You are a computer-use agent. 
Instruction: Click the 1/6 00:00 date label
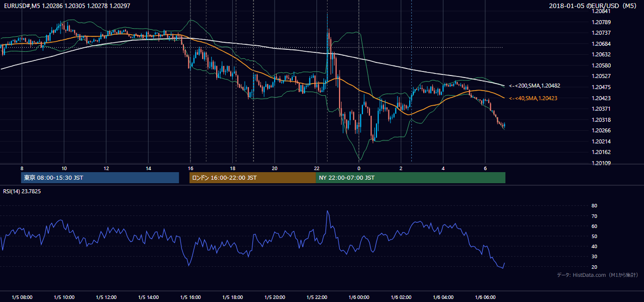pyautogui.click(x=359, y=297)
